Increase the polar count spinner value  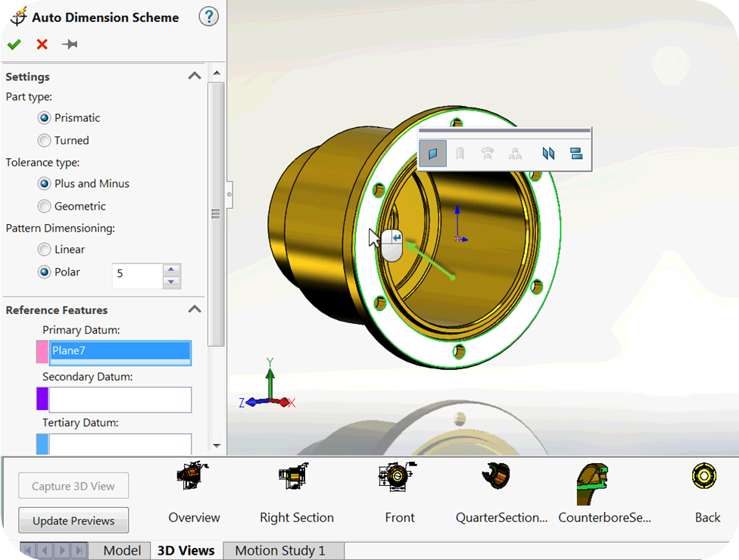172,270
